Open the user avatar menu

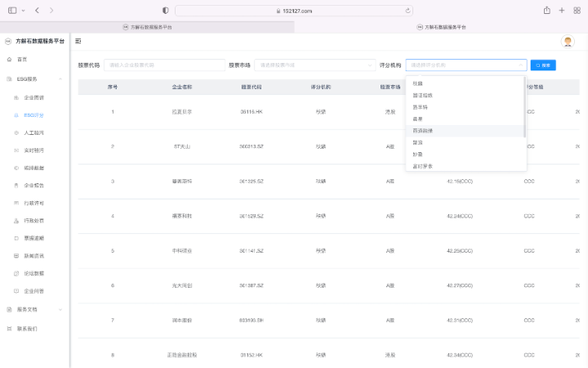tap(568, 42)
